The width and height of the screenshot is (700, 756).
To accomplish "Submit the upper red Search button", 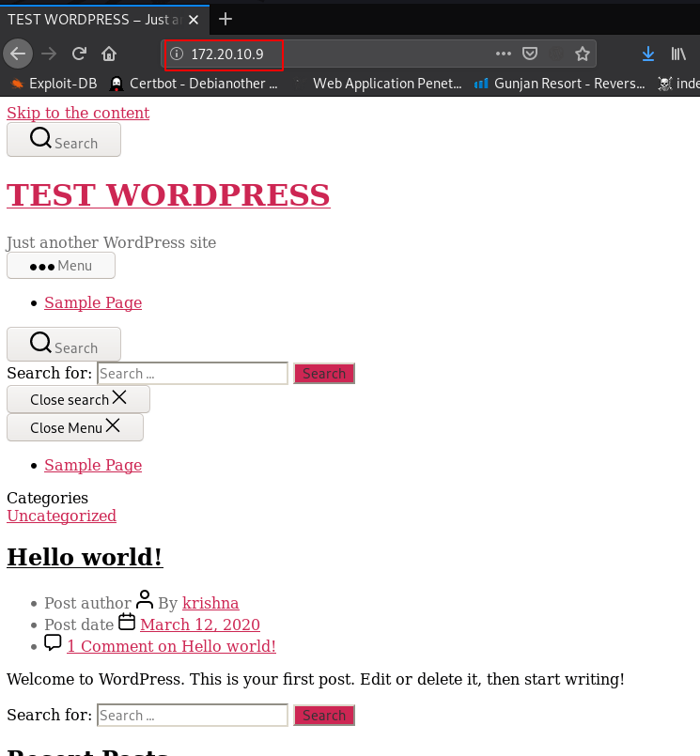I will [324, 374].
